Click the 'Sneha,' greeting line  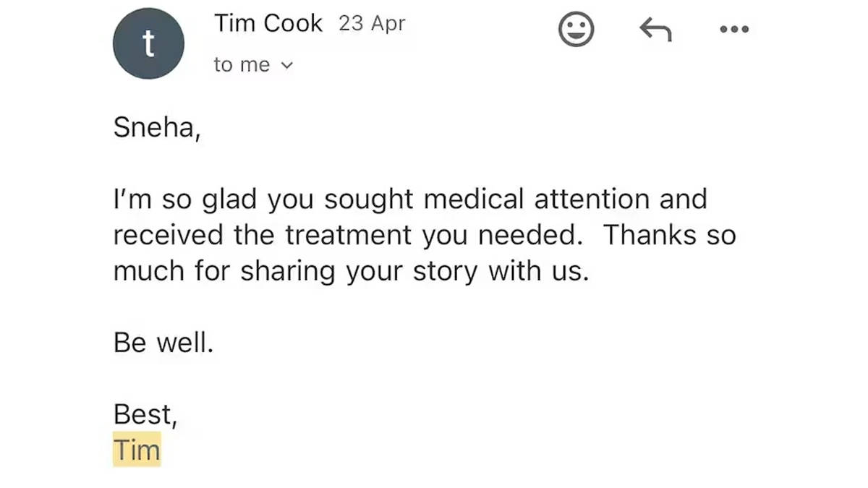[x=156, y=129]
